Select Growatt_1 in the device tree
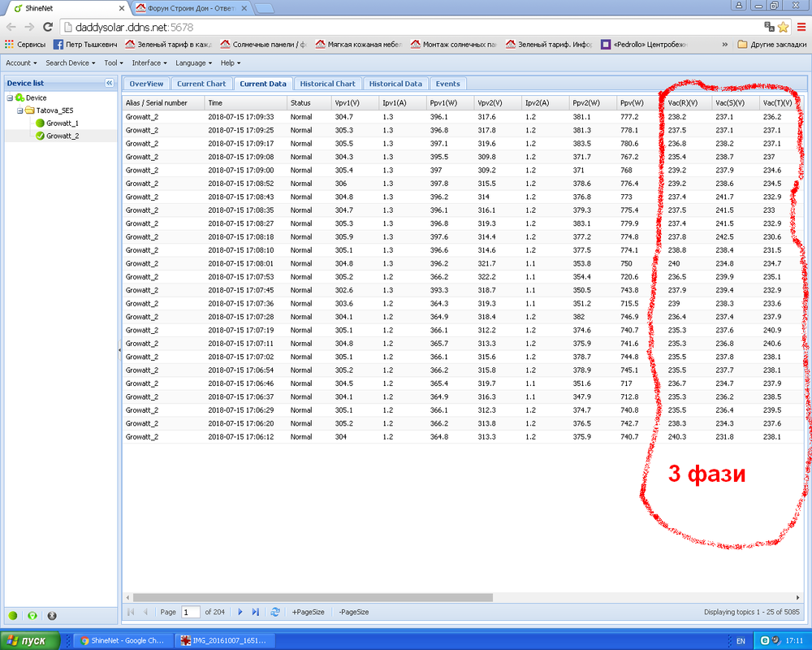The height and width of the screenshot is (650, 812). pos(62,123)
